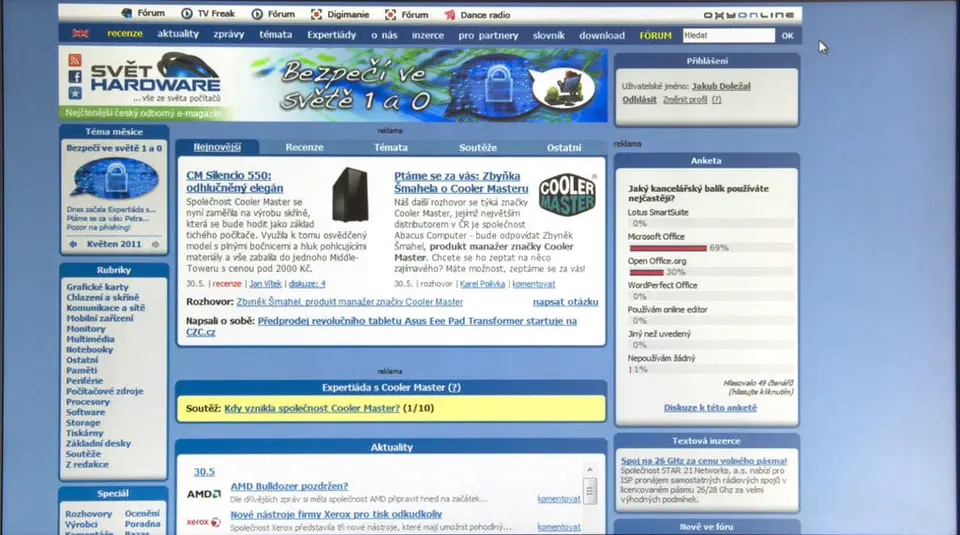Click the Microsoft Office 69% result bar
The width and height of the screenshot is (960, 535).
click(668, 248)
